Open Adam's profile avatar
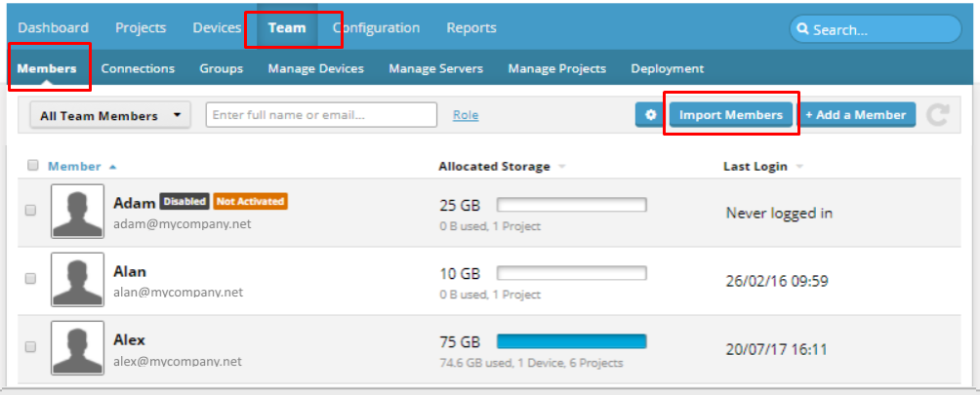The width and height of the screenshot is (980, 395). [77, 211]
